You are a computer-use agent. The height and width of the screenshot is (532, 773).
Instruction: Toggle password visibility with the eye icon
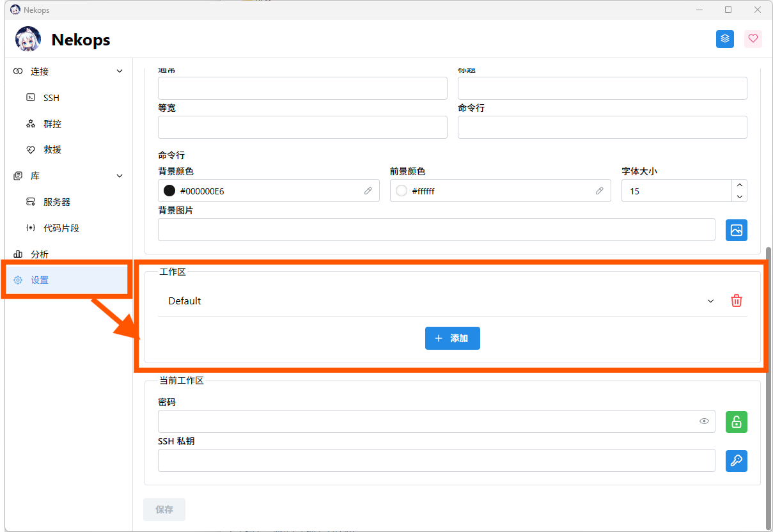tap(704, 421)
